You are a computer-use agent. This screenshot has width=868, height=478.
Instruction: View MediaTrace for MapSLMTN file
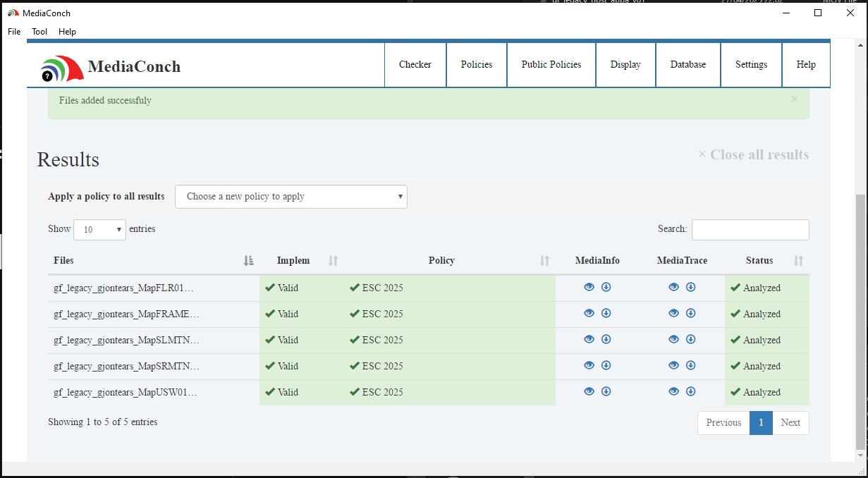(x=673, y=339)
